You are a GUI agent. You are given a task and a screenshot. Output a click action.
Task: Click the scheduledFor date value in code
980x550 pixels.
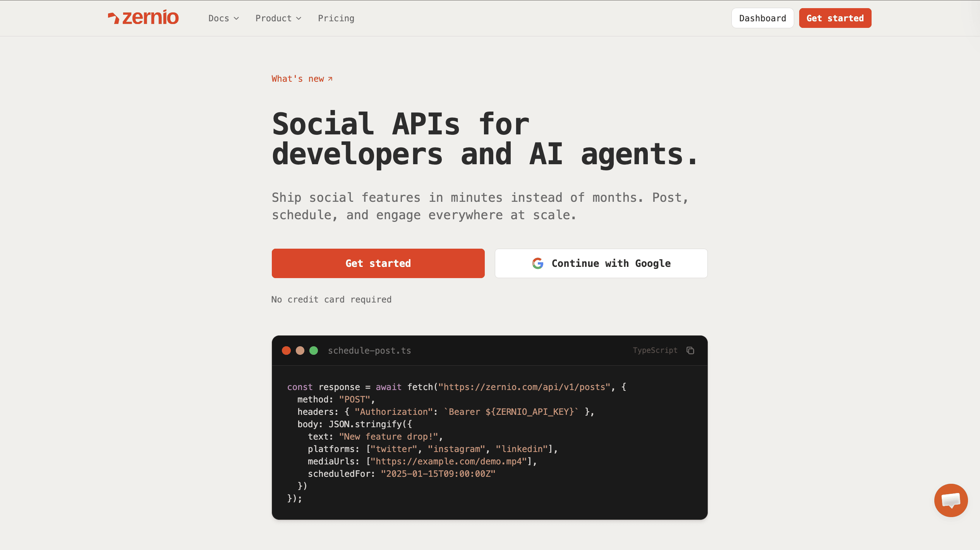[x=438, y=474]
